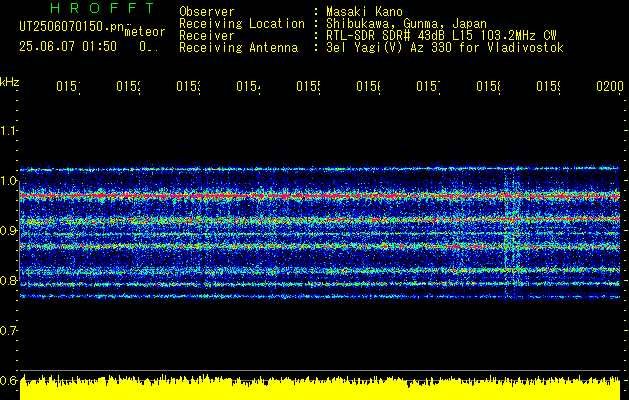Click the date stamp 25.06.07 01:50
Viewport: 629px width, 400px height.
point(68,47)
